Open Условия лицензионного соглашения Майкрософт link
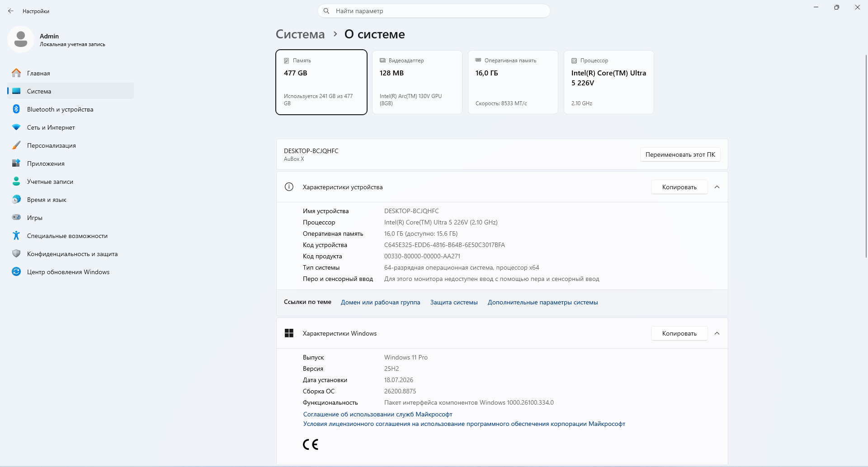The width and height of the screenshot is (868, 467). 464,424
